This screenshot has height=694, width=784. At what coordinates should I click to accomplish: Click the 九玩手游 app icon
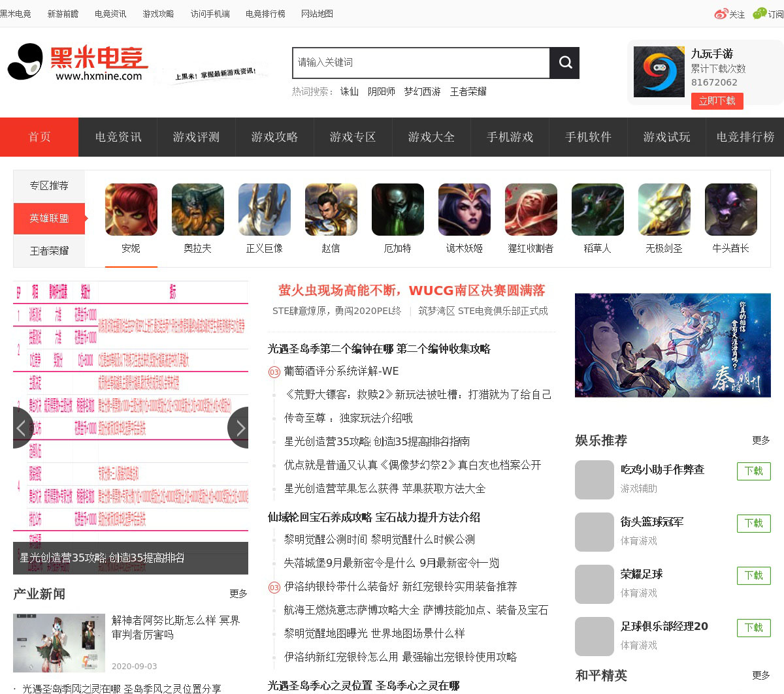(x=659, y=72)
